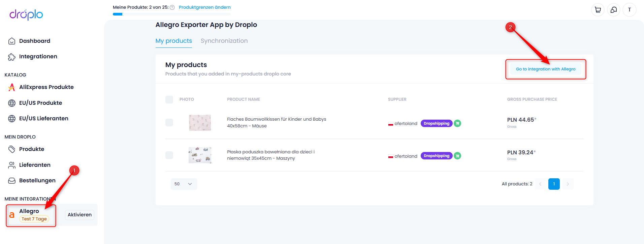644x244 pixels.
Task: Click the Integrationen puzzle icon
Action: click(x=12, y=57)
